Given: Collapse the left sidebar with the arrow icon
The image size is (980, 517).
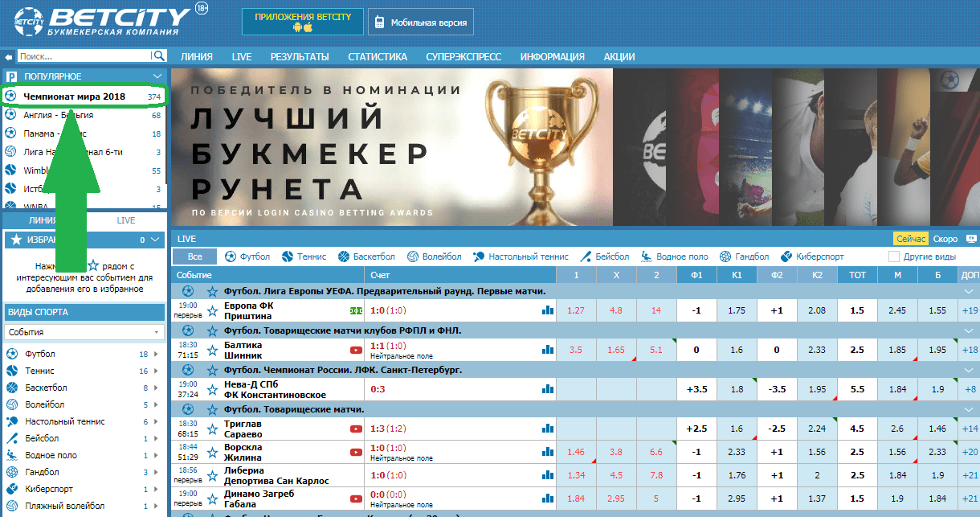Looking at the screenshot, I should pos(9,57).
